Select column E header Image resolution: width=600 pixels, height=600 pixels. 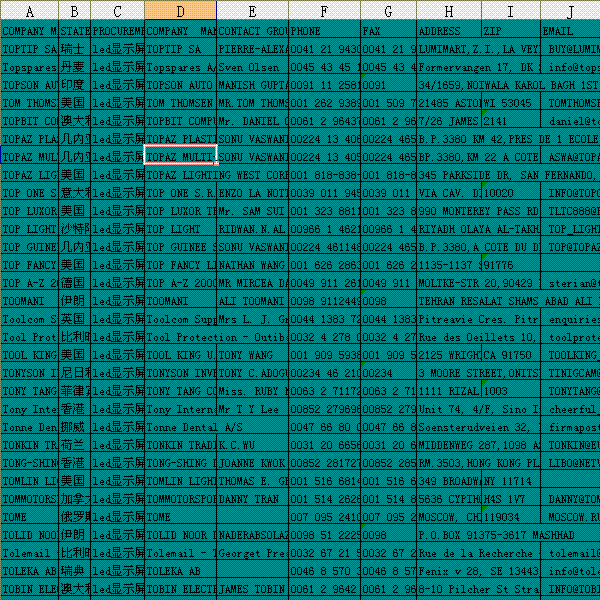tap(253, 11)
